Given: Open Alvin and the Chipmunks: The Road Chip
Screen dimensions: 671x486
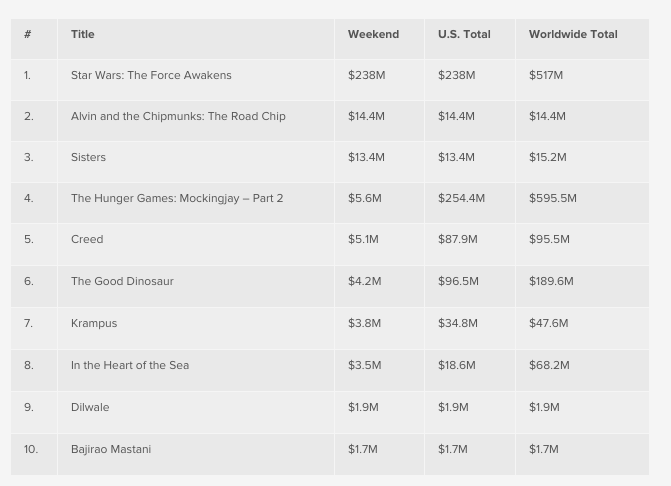Looking at the screenshot, I should click(178, 116).
